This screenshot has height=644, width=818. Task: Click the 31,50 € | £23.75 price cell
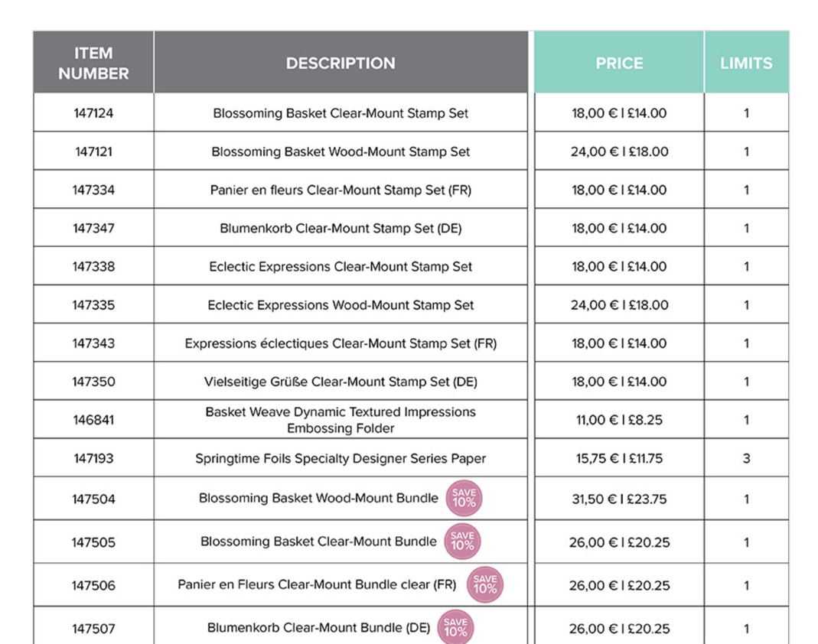(619, 499)
